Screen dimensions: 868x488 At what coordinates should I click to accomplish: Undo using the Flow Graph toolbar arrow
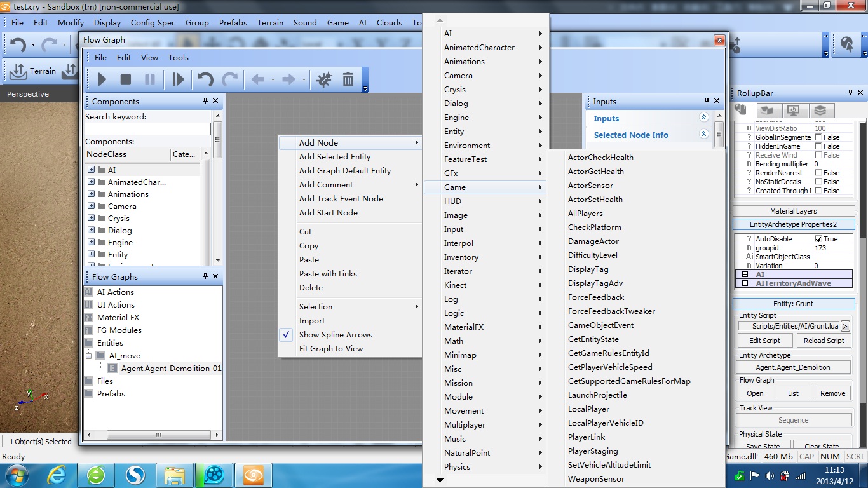(x=205, y=79)
